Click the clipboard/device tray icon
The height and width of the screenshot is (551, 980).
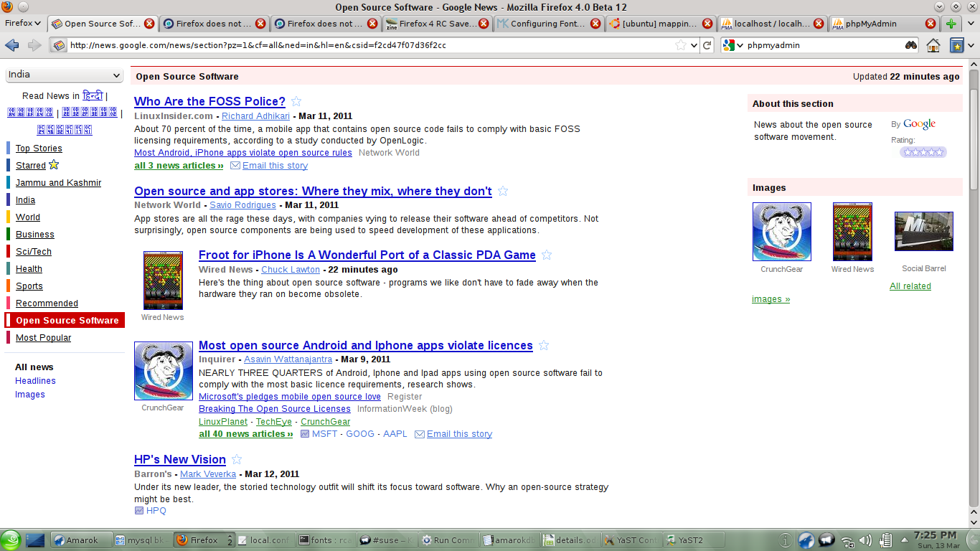coord(885,541)
